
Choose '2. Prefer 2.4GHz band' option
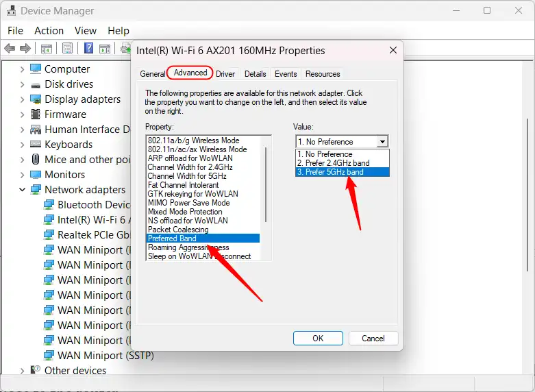343,163
